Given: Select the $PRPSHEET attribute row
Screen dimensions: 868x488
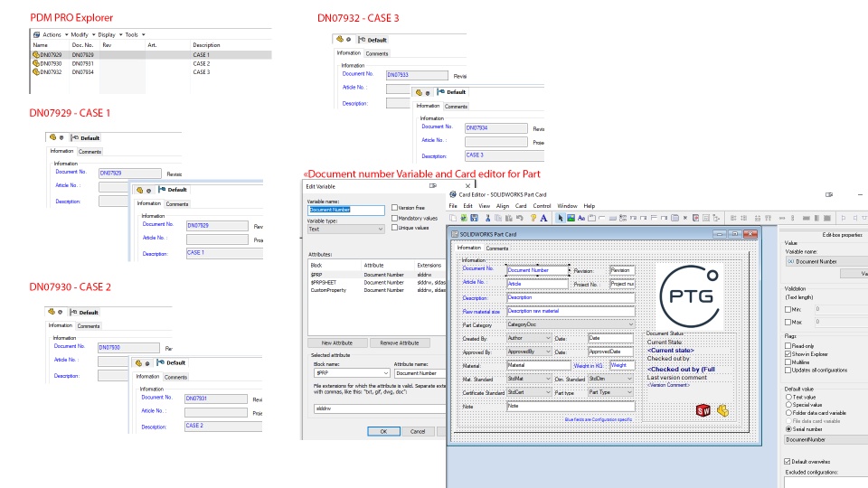Looking at the screenshot, I should pyautogui.click(x=376, y=282).
